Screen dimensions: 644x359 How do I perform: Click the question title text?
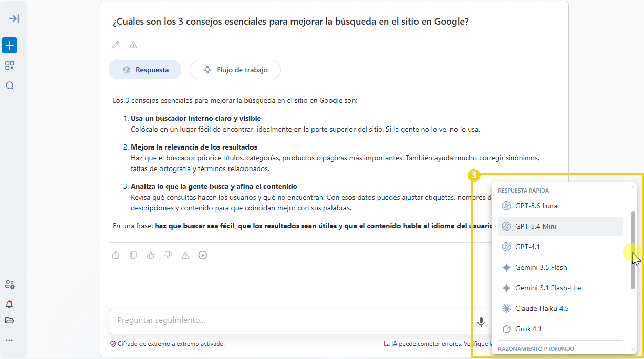tap(290, 22)
